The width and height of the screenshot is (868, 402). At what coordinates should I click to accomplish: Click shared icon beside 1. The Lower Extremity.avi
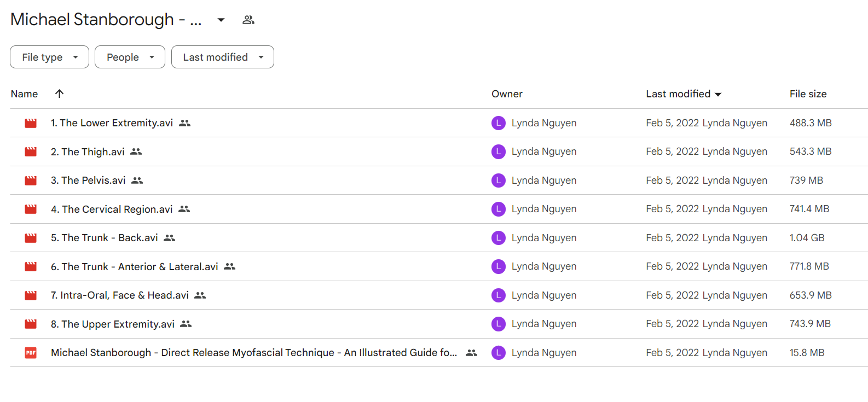(x=185, y=123)
